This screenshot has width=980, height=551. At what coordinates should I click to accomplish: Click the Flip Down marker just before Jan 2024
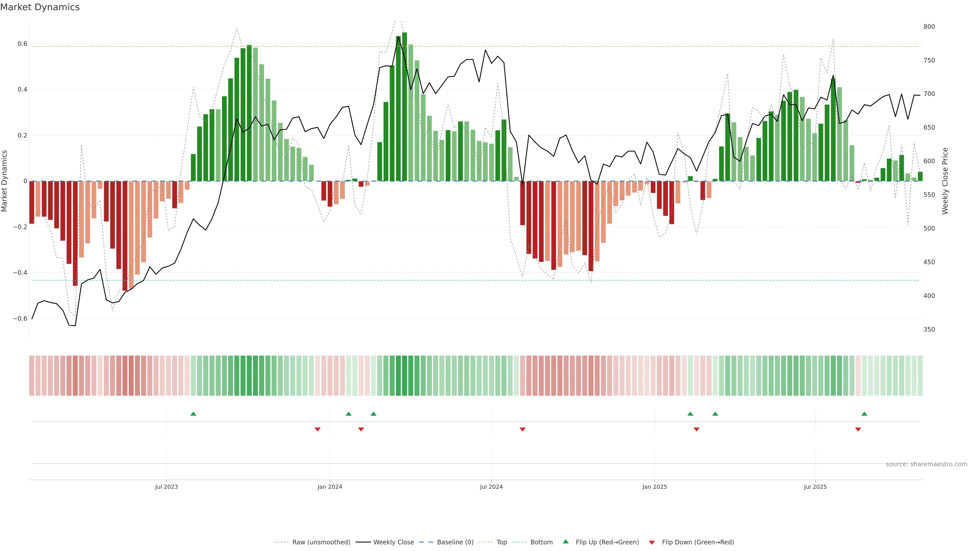(317, 429)
